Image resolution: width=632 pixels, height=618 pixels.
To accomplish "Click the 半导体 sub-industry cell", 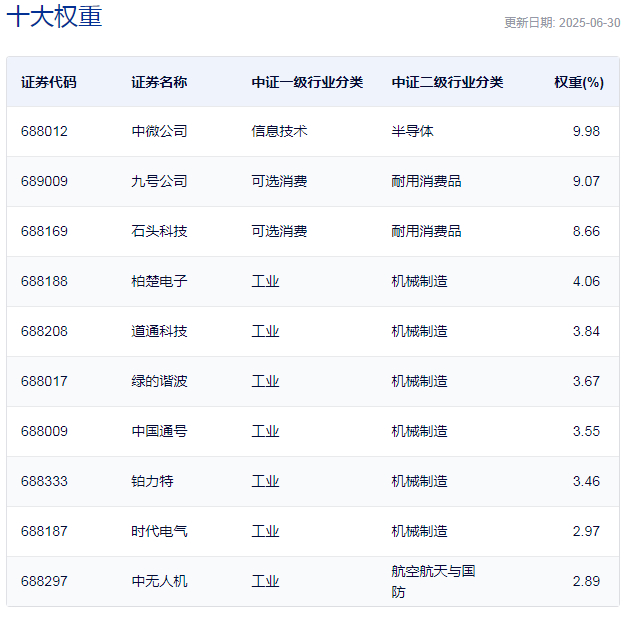I will coord(412,131).
